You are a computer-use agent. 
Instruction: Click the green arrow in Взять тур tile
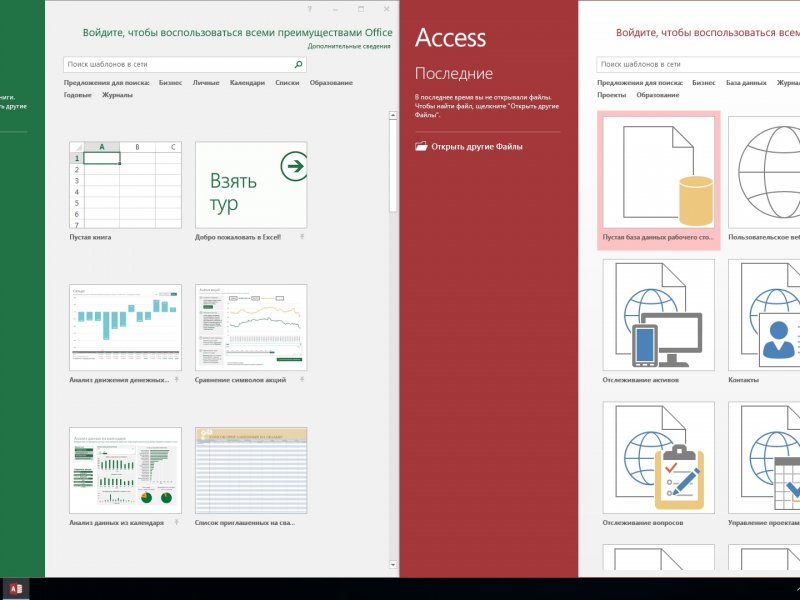(294, 166)
